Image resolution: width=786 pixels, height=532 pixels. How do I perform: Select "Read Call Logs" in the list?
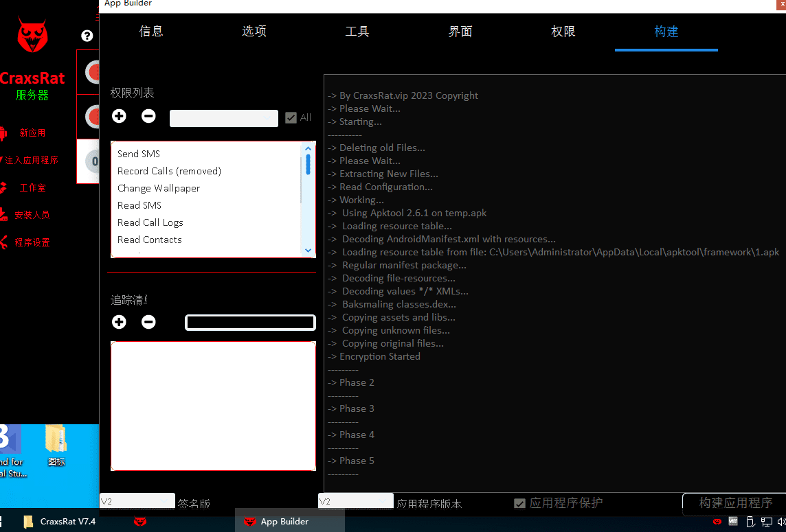[x=150, y=222]
